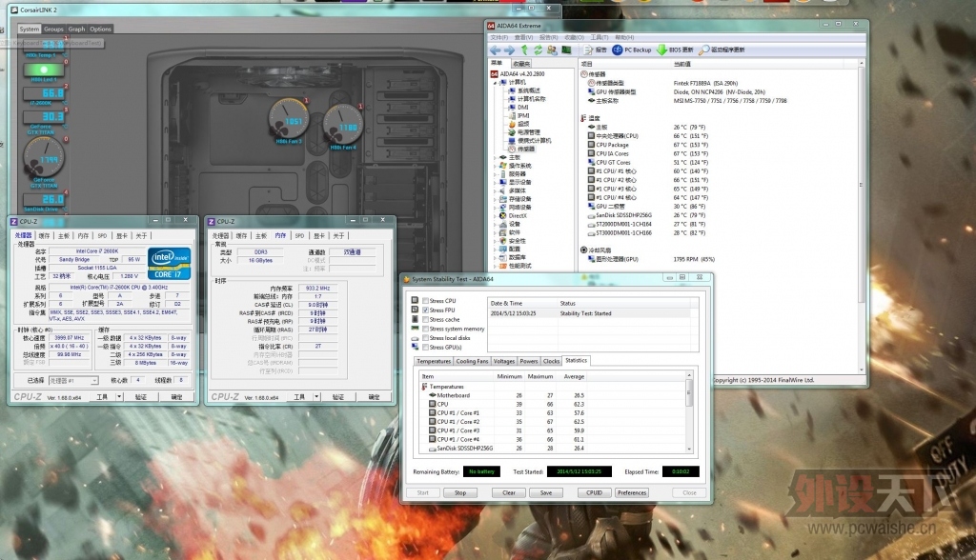Expand the 操作系统 node in AIDA64 tree
This screenshot has height=560, width=976.
pyautogui.click(x=496, y=166)
